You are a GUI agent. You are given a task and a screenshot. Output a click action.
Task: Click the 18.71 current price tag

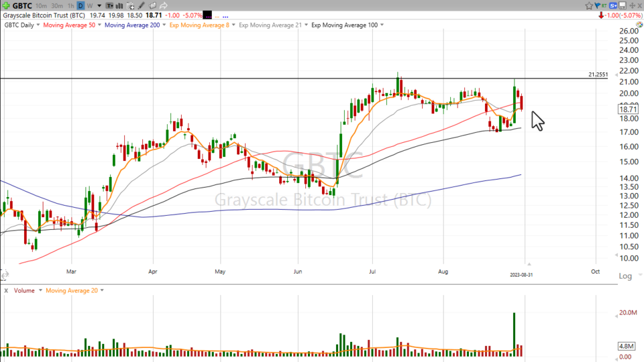point(628,109)
